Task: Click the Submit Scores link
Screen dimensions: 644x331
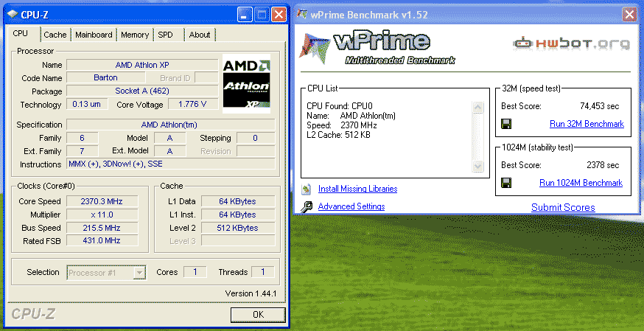Action: tap(563, 207)
